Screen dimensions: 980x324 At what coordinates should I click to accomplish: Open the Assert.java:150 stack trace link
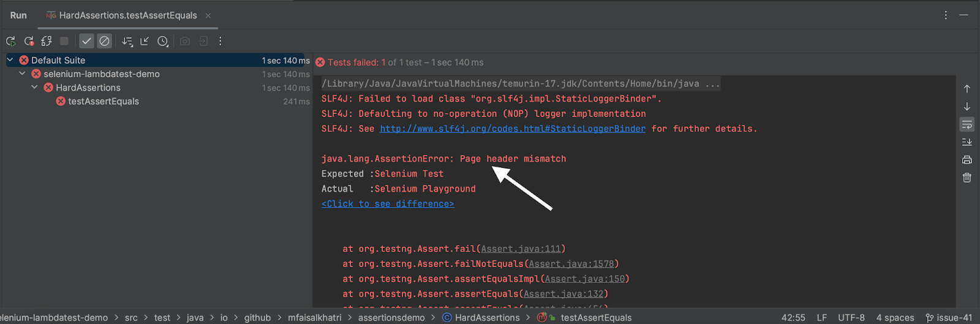pos(585,279)
